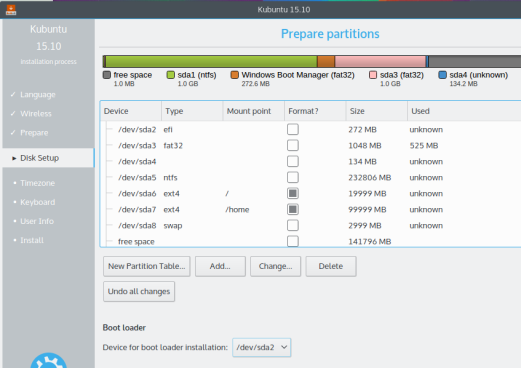Open the Language step in sidebar
Screen dimensions: 521x368
[x=38, y=95]
